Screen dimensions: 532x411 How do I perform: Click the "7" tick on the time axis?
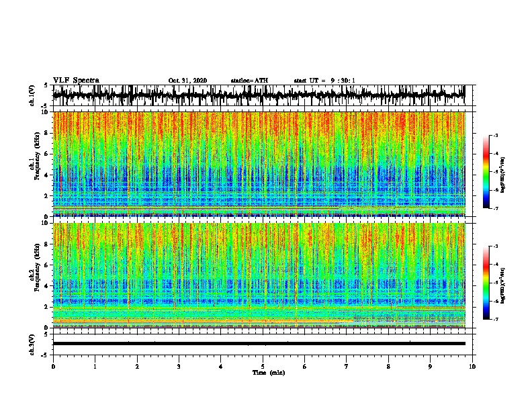click(x=347, y=367)
